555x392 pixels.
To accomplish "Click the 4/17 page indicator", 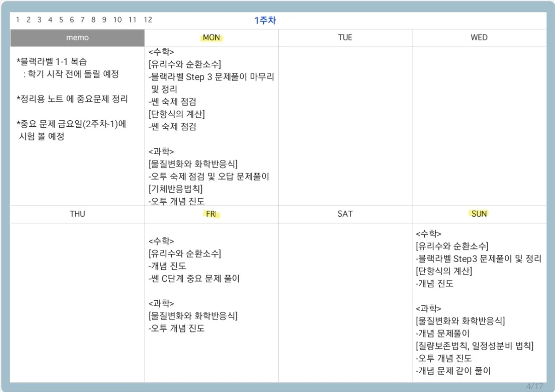I will 534,386.
